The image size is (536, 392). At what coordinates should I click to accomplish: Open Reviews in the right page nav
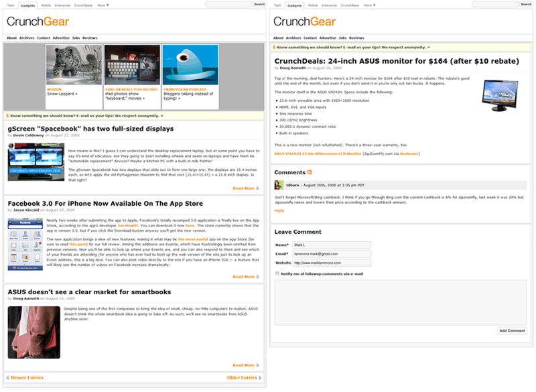click(356, 38)
